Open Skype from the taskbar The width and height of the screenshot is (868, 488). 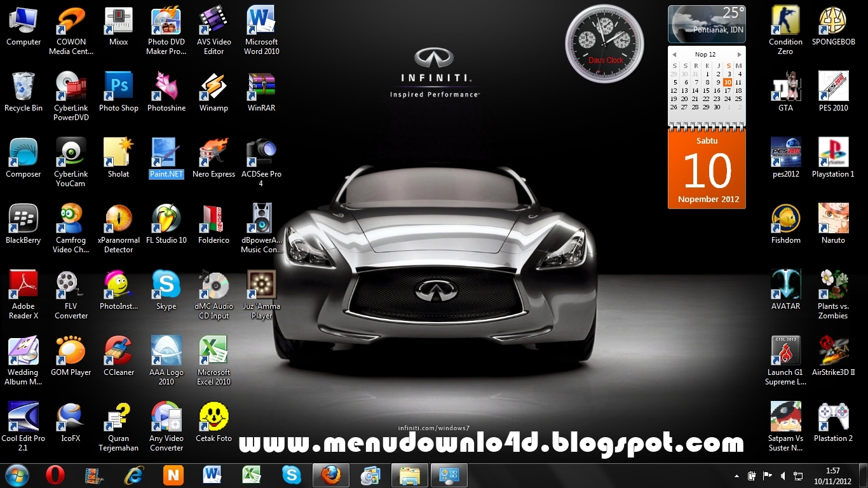tap(292, 475)
